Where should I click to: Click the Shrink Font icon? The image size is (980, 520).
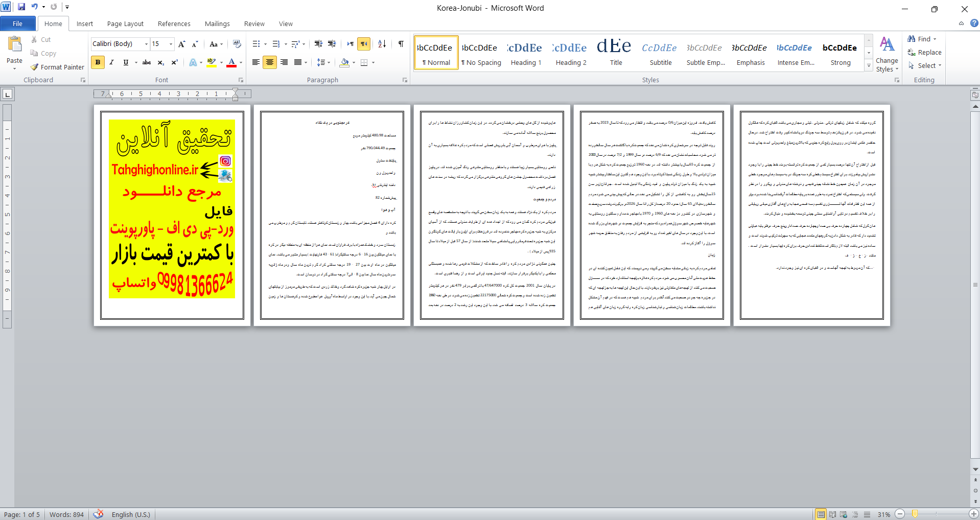(195, 44)
